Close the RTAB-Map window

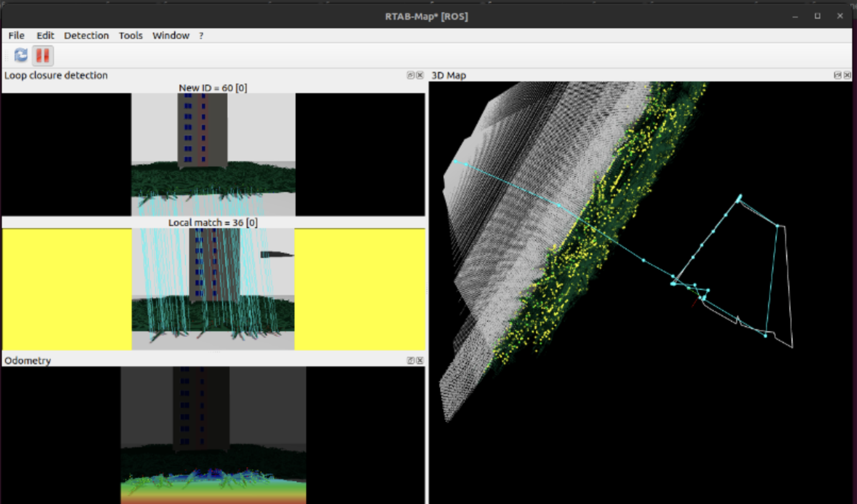click(840, 16)
